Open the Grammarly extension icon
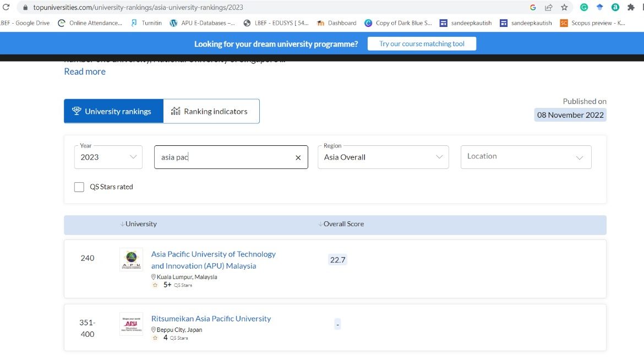 [585, 8]
